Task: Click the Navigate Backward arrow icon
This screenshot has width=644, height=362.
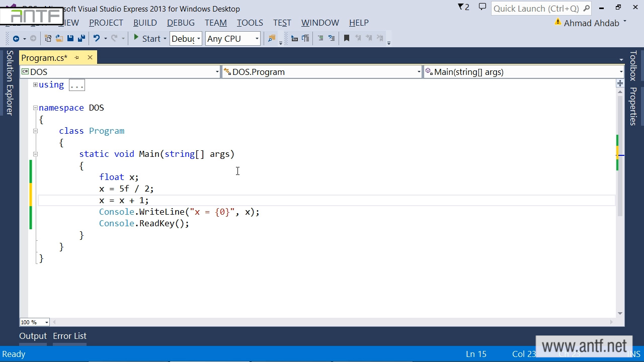Action: click(x=16, y=38)
